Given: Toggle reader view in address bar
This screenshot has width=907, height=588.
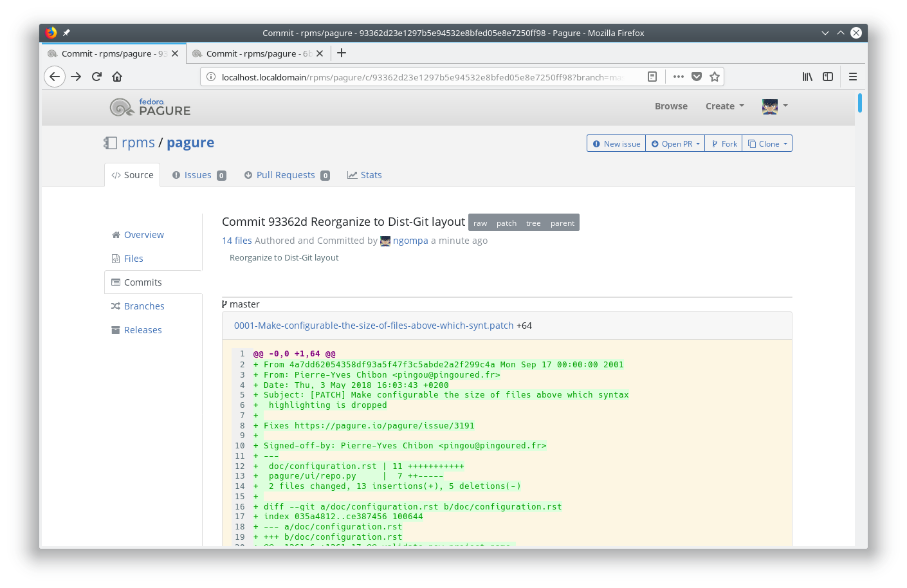Looking at the screenshot, I should 652,77.
